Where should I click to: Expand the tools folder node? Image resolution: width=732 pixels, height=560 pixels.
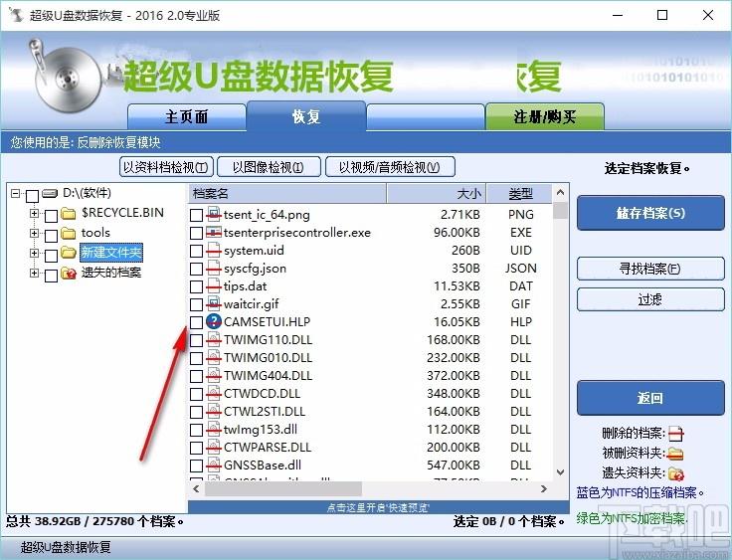(x=34, y=233)
